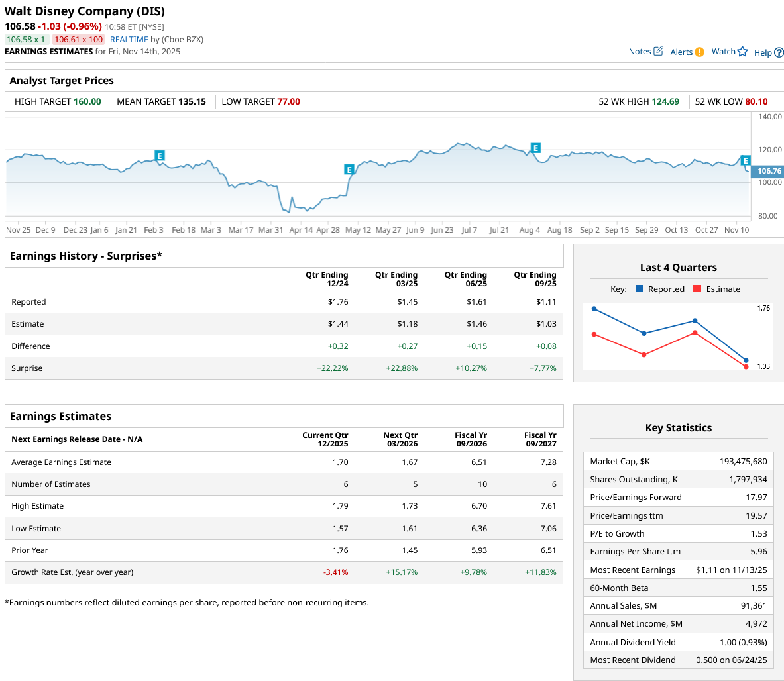Screen dimensions: 784x681
Task: Click the Most Recent Dividend 0.500 on 06/24/25
Action: coord(732,660)
